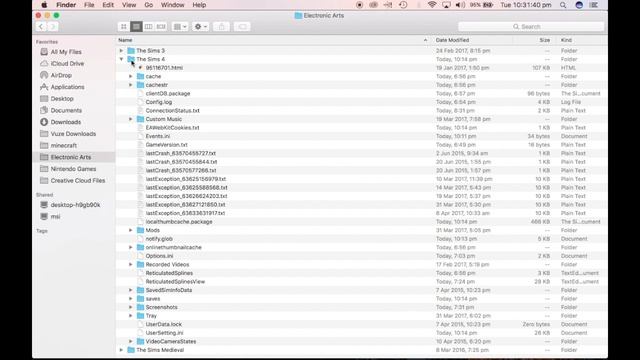
Task: Open the Apple menu
Action: pos(44,5)
